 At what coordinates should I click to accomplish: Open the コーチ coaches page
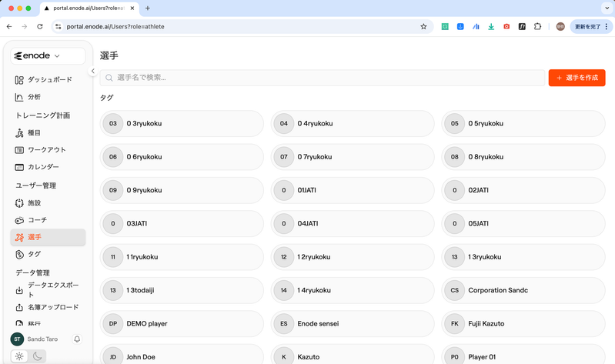point(48,220)
